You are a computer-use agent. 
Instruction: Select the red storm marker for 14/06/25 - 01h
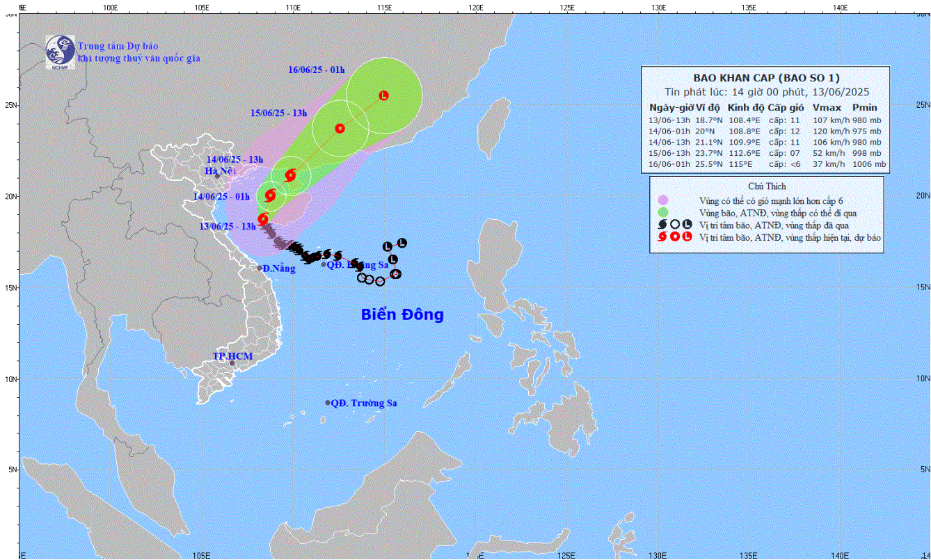tap(271, 196)
